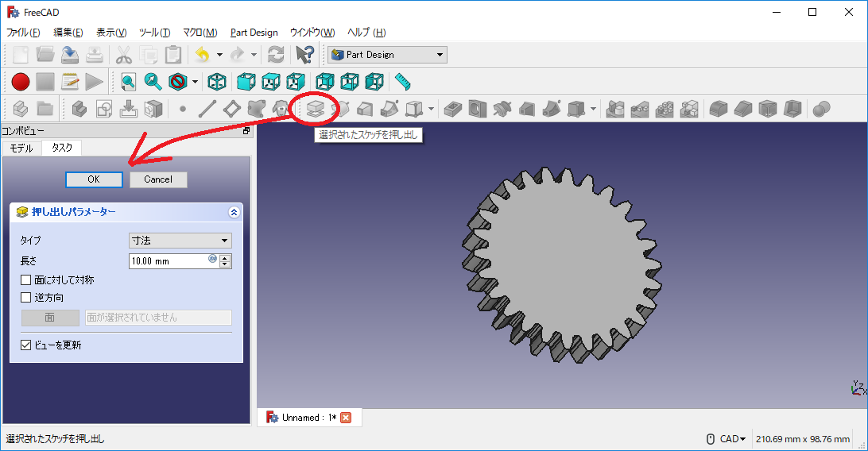
Task: Select the datum line icon
Action: (x=207, y=109)
